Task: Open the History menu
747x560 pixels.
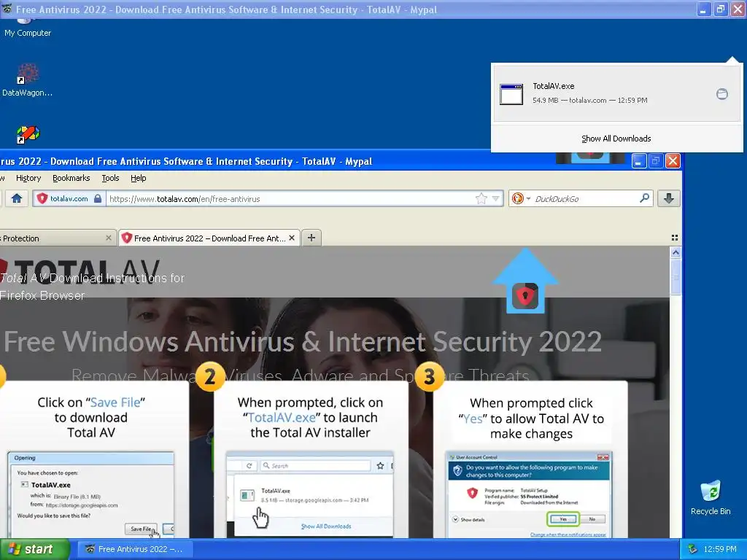Action: click(28, 178)
